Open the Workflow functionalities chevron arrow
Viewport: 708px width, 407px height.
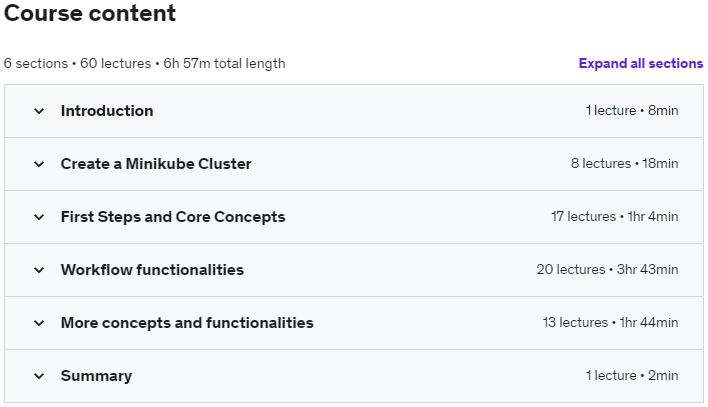[x=39, y=270]
